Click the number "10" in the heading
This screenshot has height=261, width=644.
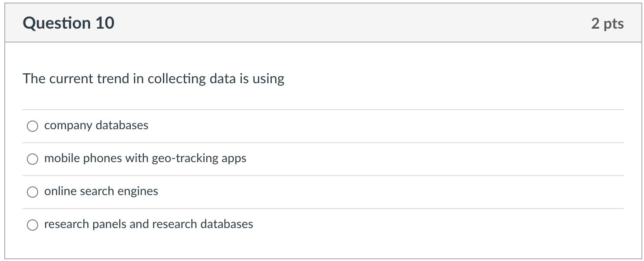pos(105,23)
